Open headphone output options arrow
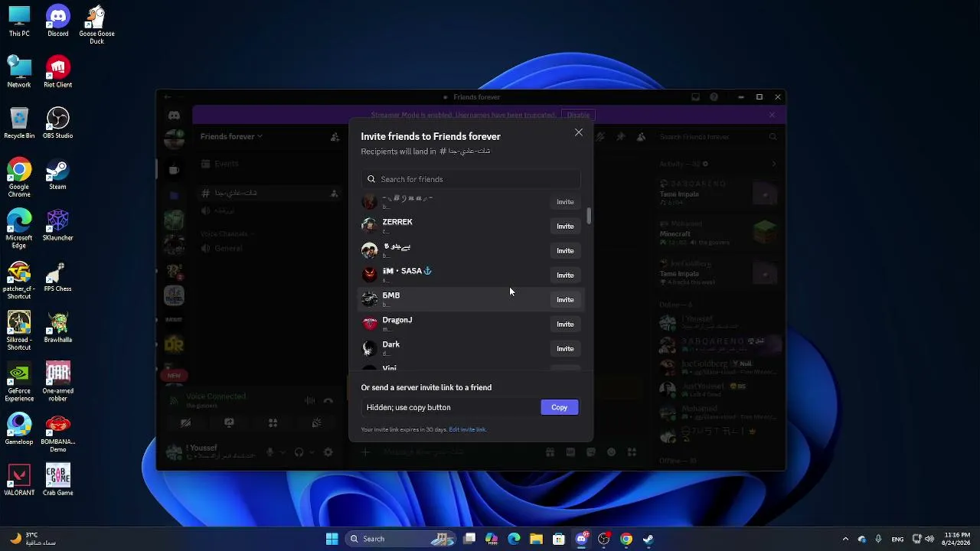This screenshot has height=551, width=980. click(x=310, y=452)
